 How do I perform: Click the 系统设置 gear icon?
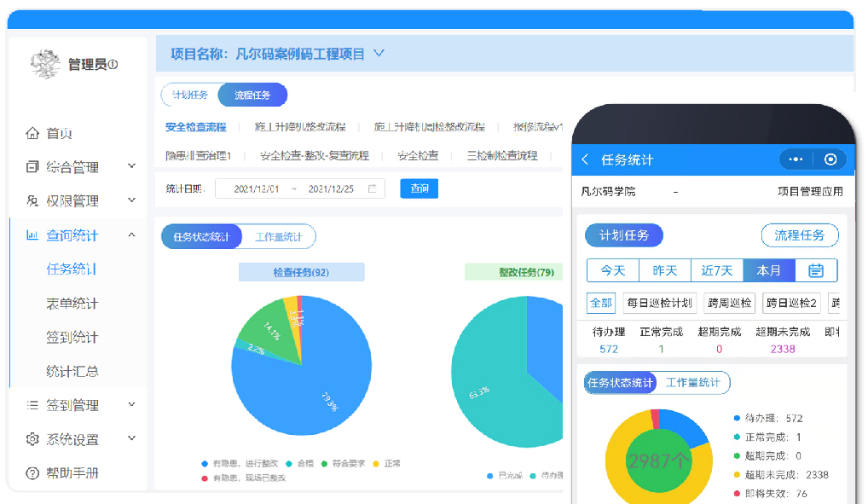point(32,439)
